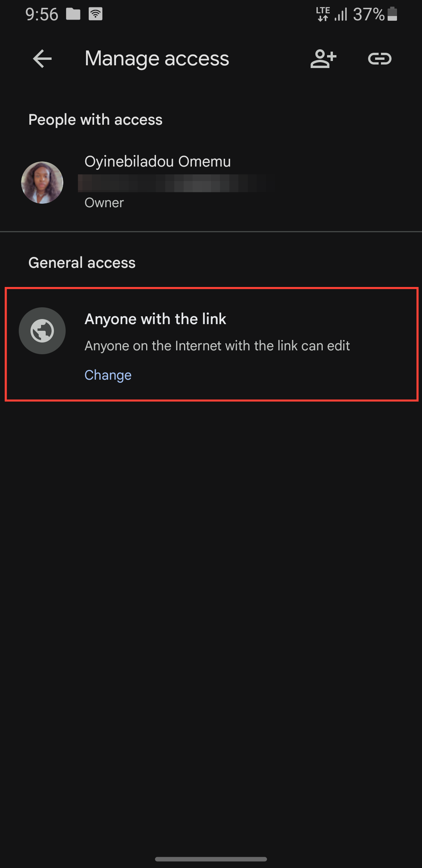
Task: Select the General access section header
Action: pyautogui.click(x=82, y=263)
